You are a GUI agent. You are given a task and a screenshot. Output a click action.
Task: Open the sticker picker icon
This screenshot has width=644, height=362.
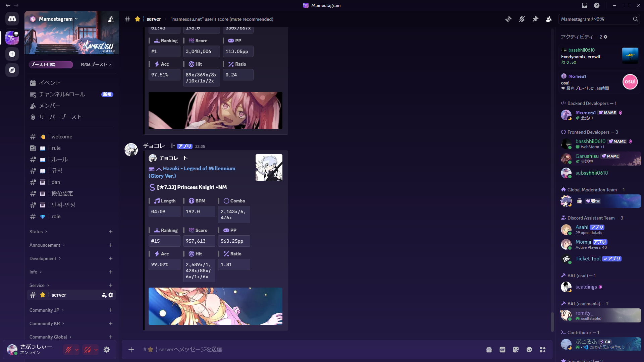pos(516,350)
